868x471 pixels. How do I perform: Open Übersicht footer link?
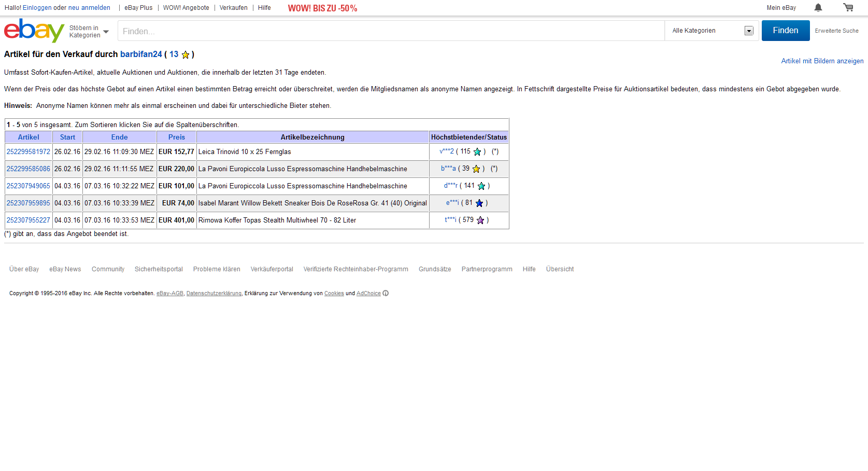tap(560, 269)
